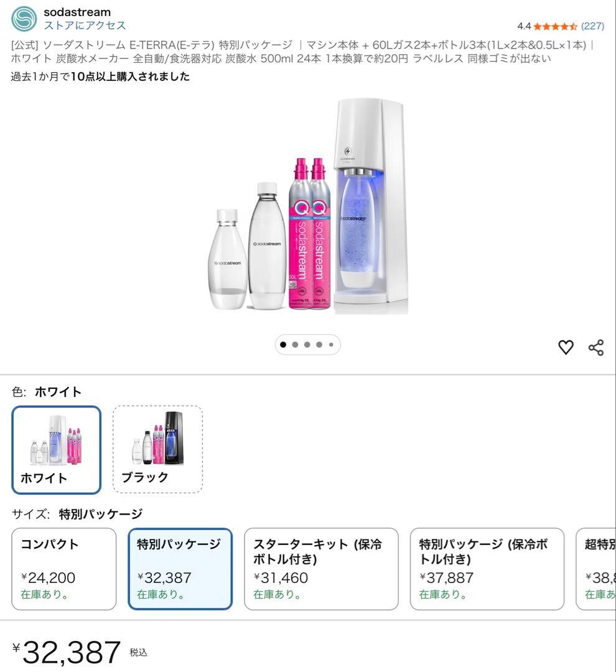Select スターターキット (保冷ボトル付き) package

point(322,568)
